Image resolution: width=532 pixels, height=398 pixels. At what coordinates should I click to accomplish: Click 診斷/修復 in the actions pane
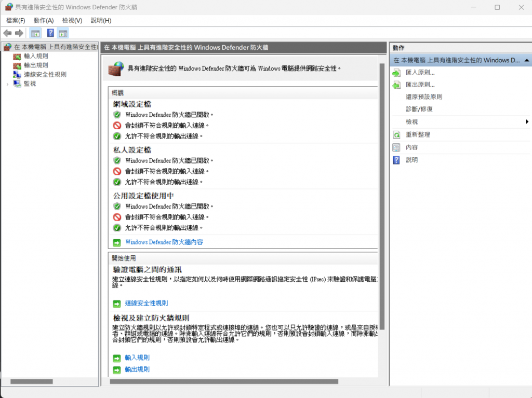pyautogui.click(x=419, y=109)
